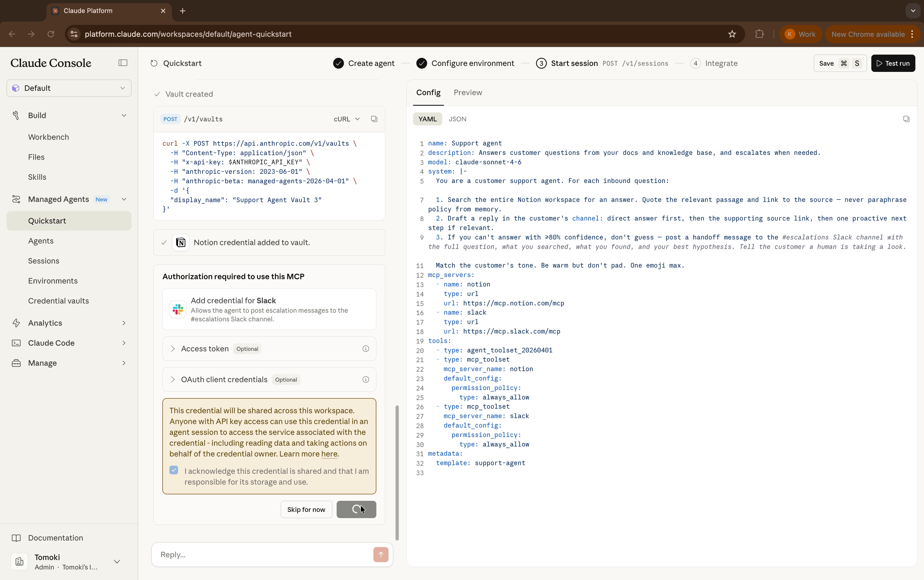Expand the Manage section
This screenshot has height=580, width=924.
click(x=124, y=363)
